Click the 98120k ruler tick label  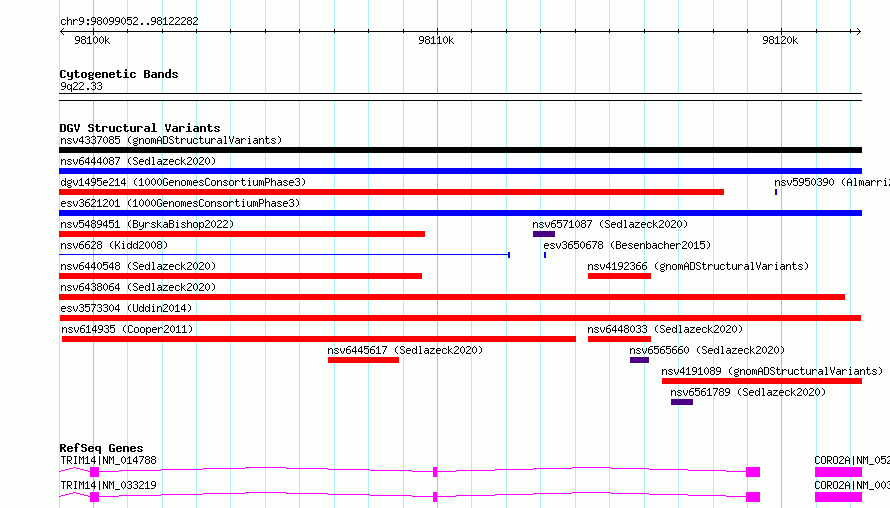[780, 40]
